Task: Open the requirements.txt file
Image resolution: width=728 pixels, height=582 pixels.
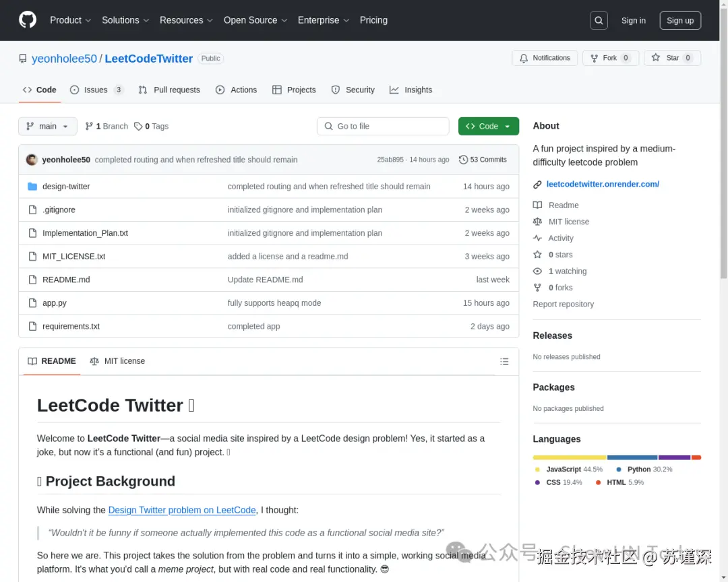Action: coord(71,326)
